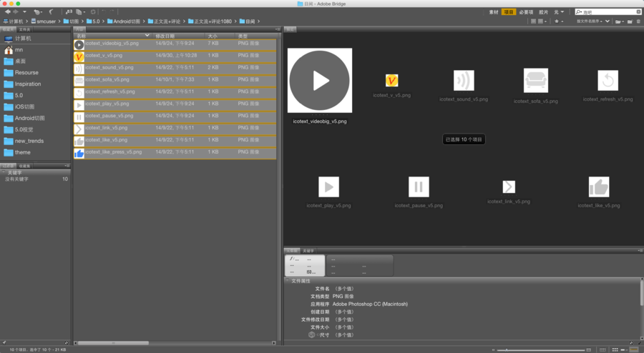Lock thumbnail grid icon in status bar
This screenshot has height=353, width=644.
pyautogui.click(x=602, y=349)
